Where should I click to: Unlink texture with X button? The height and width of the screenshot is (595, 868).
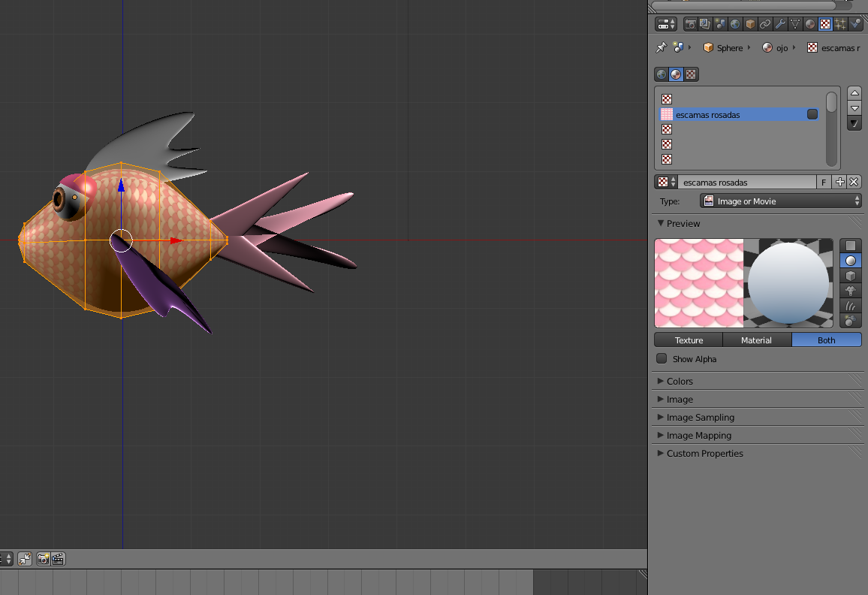[x=854, y=182]
